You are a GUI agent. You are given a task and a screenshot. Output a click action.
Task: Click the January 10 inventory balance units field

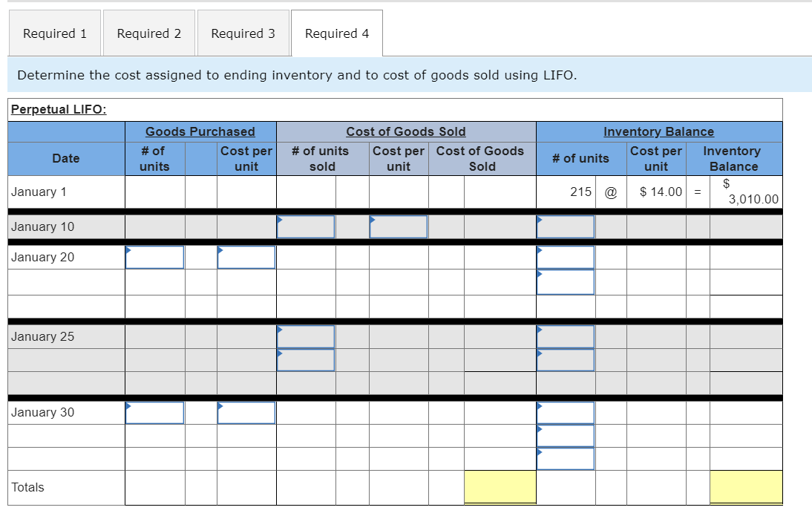[x=566, y=227]
